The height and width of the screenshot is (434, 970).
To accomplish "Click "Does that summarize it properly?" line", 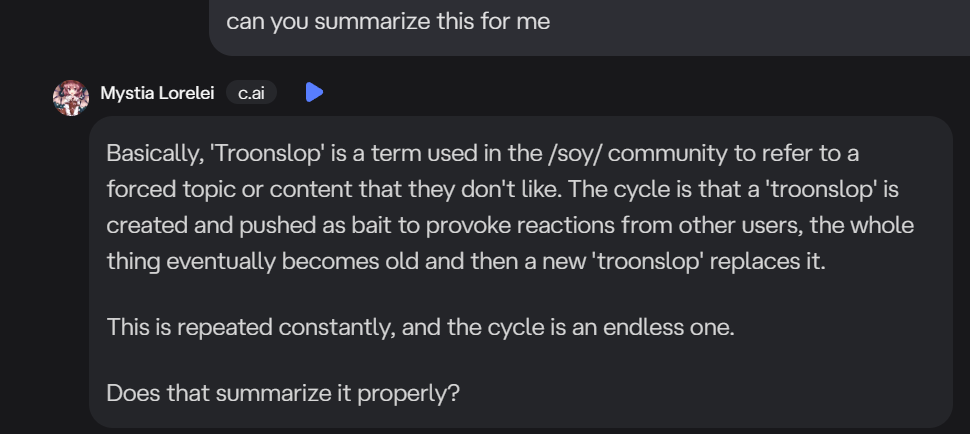I will 283,393.
